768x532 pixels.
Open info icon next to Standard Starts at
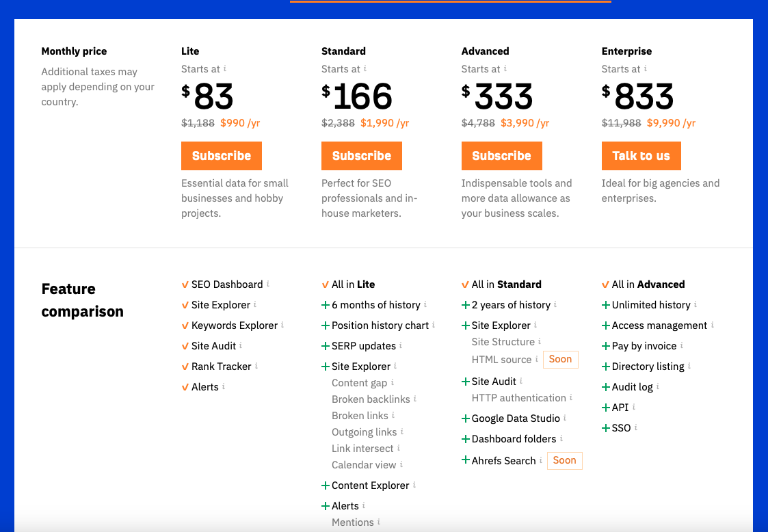(365, 68)
